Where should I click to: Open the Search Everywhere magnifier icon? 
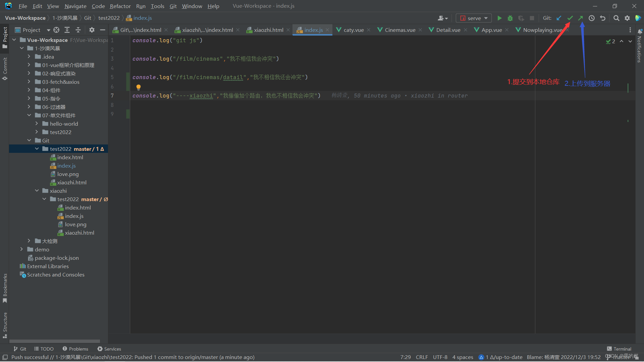coord(616,18)
